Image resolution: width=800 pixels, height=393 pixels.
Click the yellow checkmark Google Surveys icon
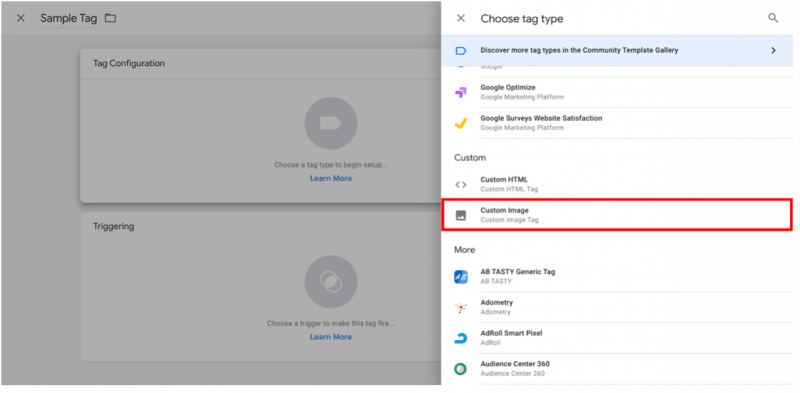click(x=461, y=123)
